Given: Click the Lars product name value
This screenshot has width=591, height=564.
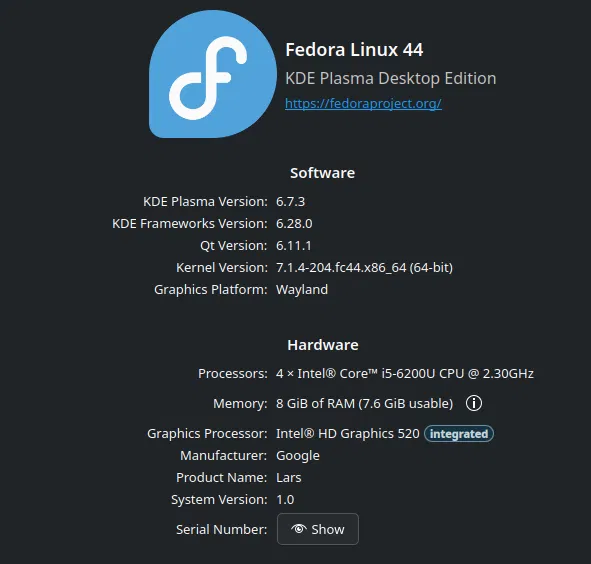Looking at the screenshot, I should [288, 478].
